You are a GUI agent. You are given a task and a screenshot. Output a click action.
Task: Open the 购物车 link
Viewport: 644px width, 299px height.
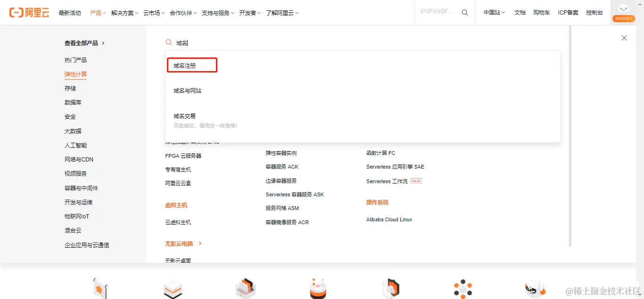click(542, 13)
